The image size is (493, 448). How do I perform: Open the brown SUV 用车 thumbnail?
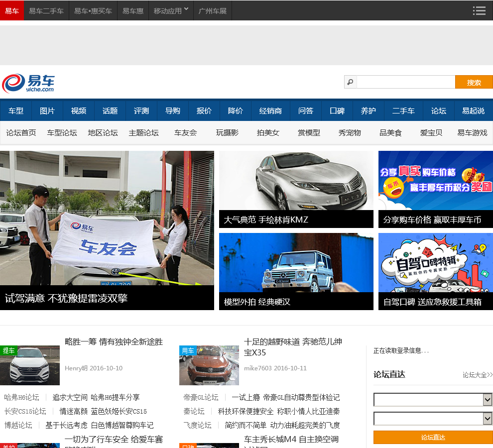click(x=209, y=365)
